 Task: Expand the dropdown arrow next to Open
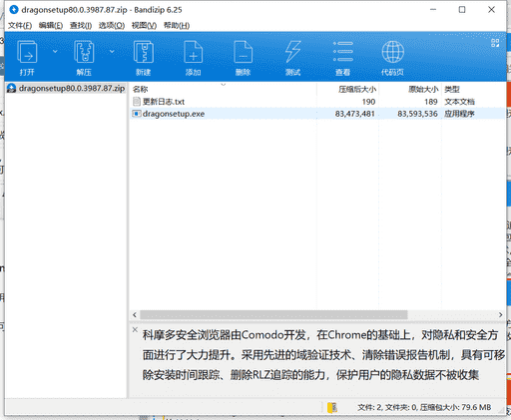(55, 51)
